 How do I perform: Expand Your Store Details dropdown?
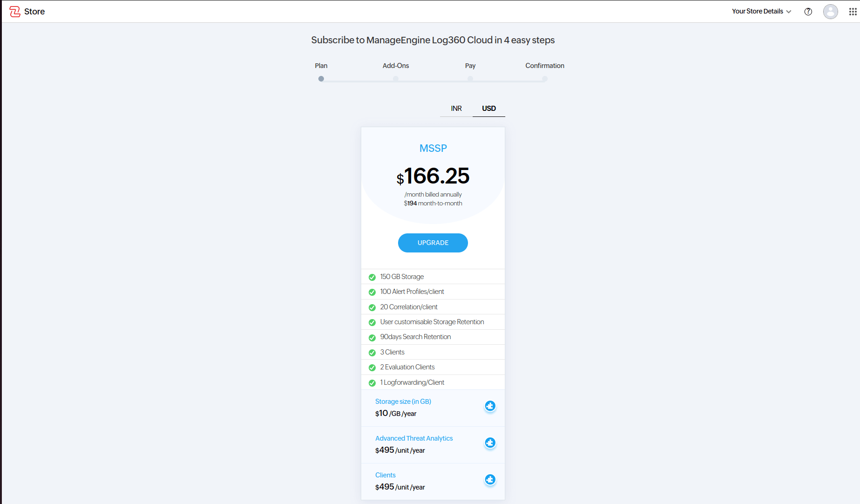coord(762,11)
